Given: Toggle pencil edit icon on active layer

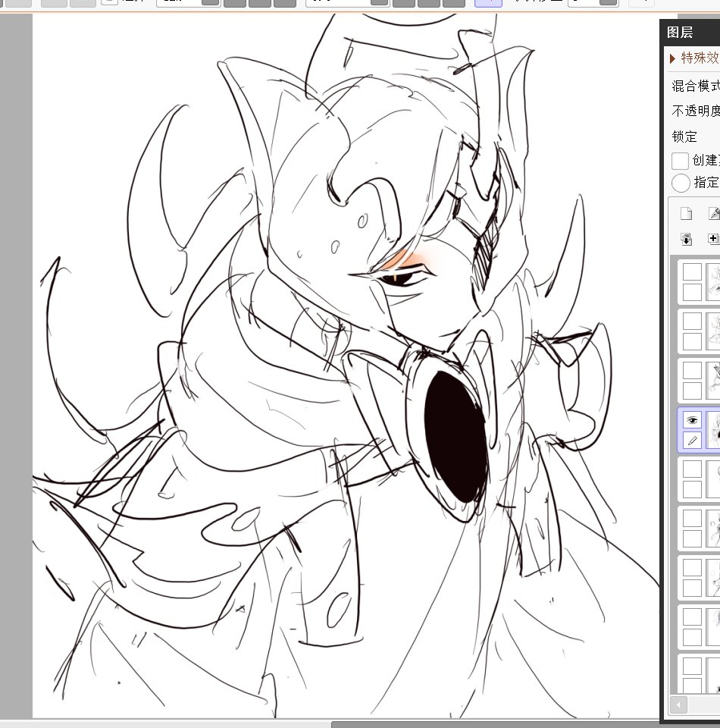Looking at the screenshot, I should (692, 440).
